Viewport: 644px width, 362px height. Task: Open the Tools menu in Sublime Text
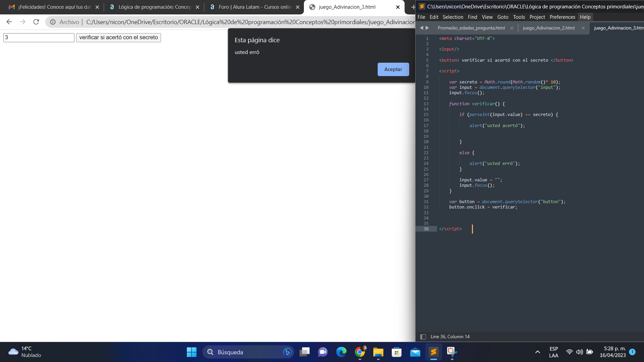tap(519, 17)
